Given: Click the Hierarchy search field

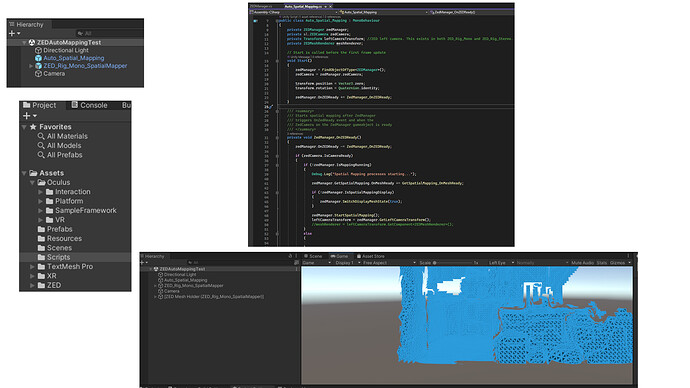Looking at the screenshot, I should (x=109, y=33).
